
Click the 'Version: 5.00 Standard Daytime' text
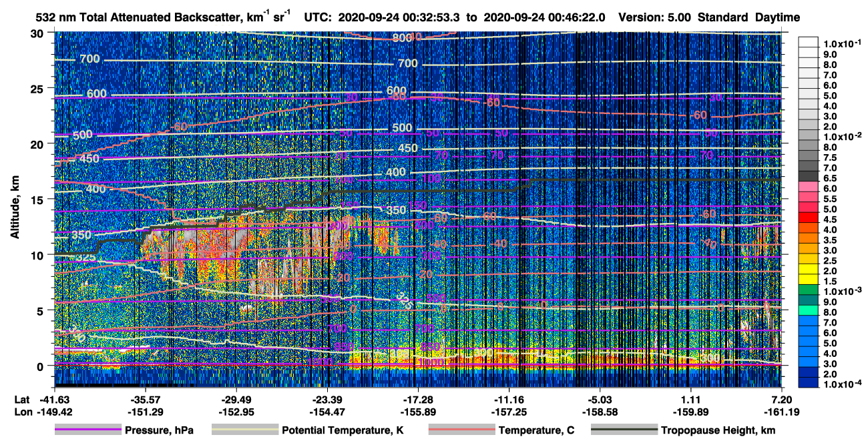(709, 18)
